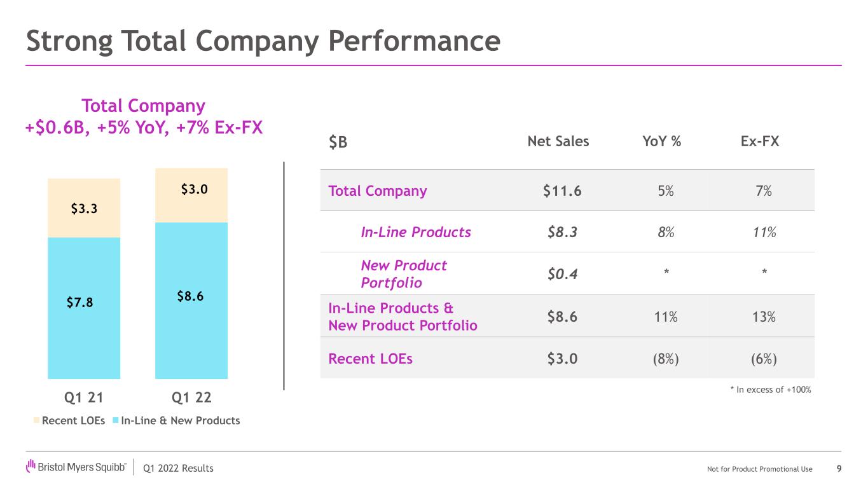Click the New Product Portfolio row label
Screen dimensions: 868x487
tap(404, 274)
